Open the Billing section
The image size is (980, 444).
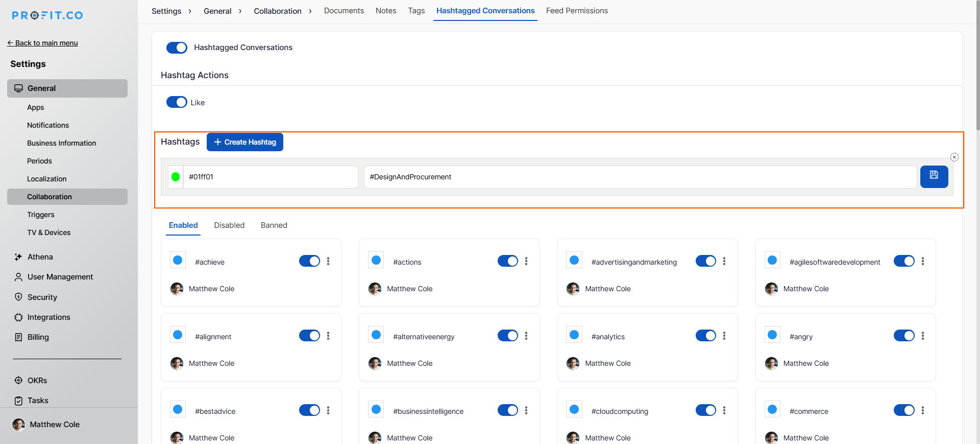coord(38,337)
